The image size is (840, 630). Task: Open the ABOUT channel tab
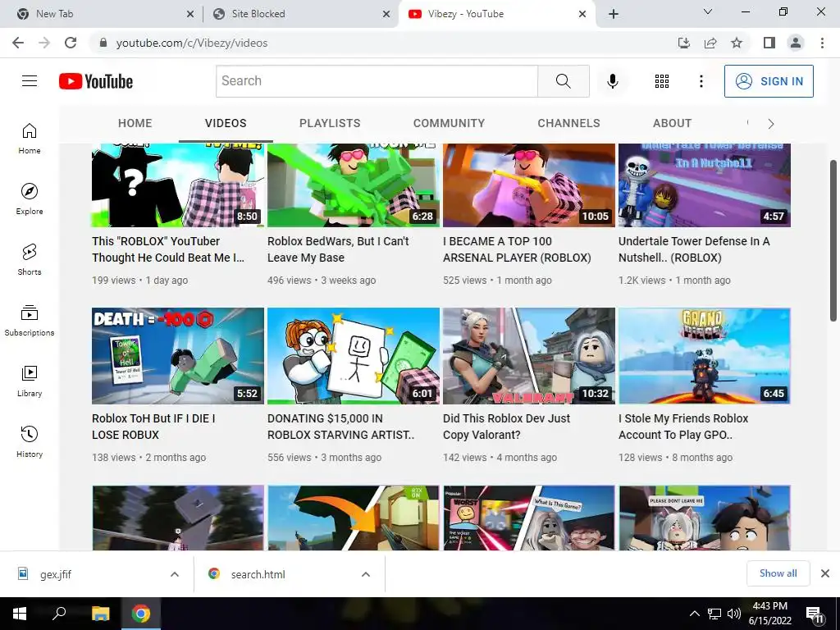click(673, 123)
